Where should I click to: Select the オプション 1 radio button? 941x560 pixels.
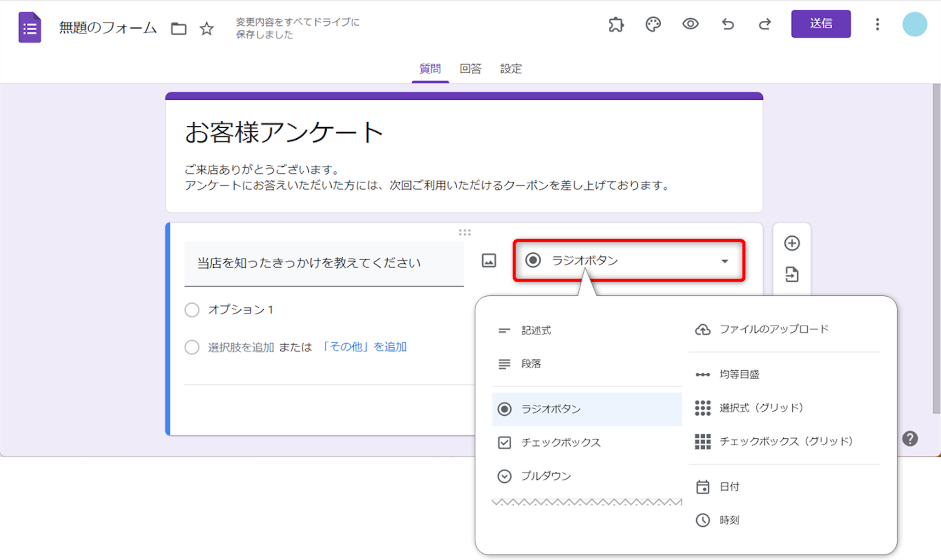point(192,310)
